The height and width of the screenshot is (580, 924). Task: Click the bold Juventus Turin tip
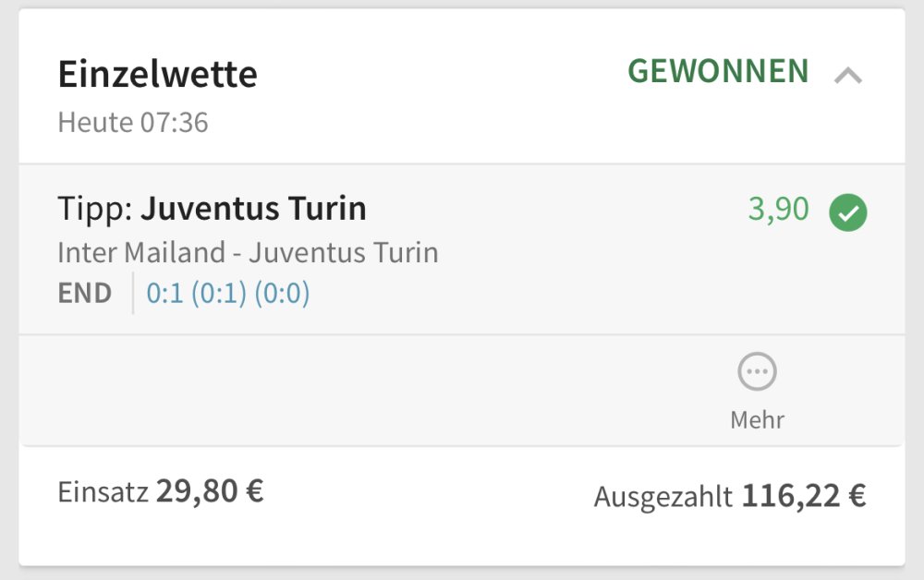[x=253, y=210]
